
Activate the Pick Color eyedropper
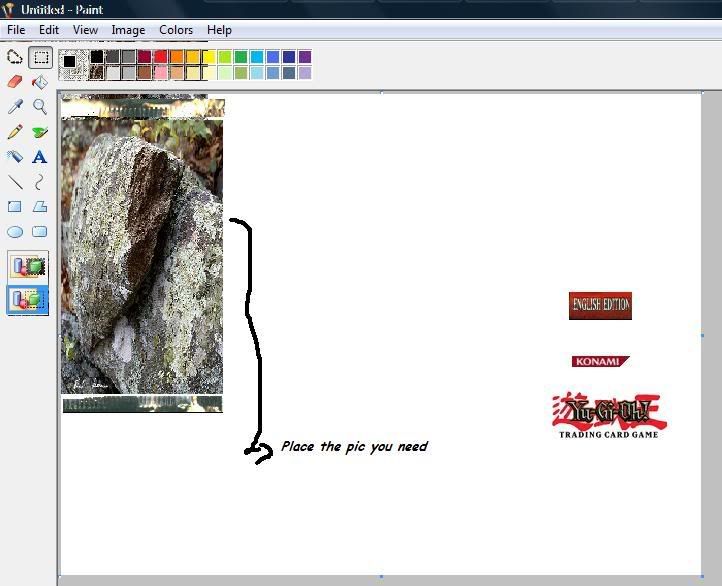pyautogui.click(x=15, y=107)
